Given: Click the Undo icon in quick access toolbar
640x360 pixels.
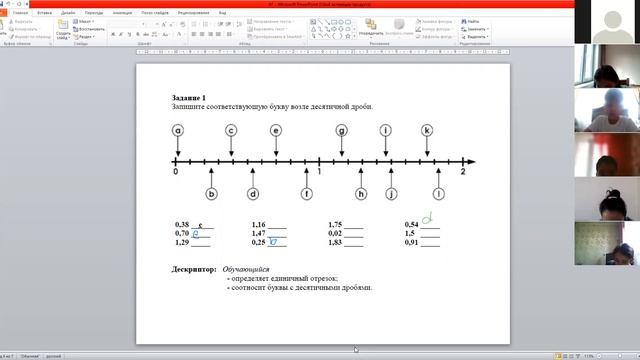Looking at the screenshot, I should [x=8, y=4].
